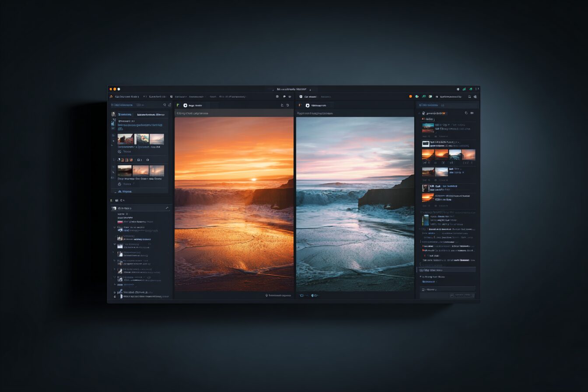Screen dimensions: 588x392
Task: Click the orange triangle logo in the top toolbar
Action: click(111, 96)
